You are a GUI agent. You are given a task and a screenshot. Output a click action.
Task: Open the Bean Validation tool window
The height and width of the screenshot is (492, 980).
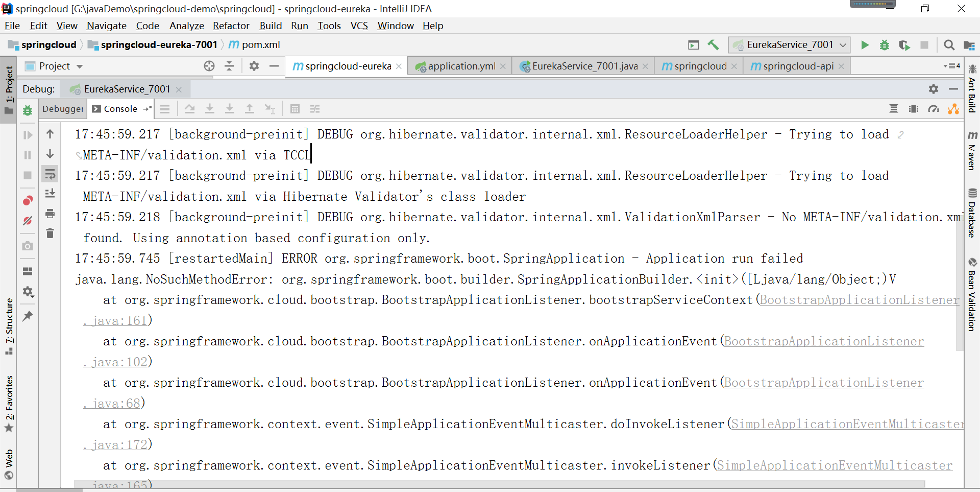972,295
